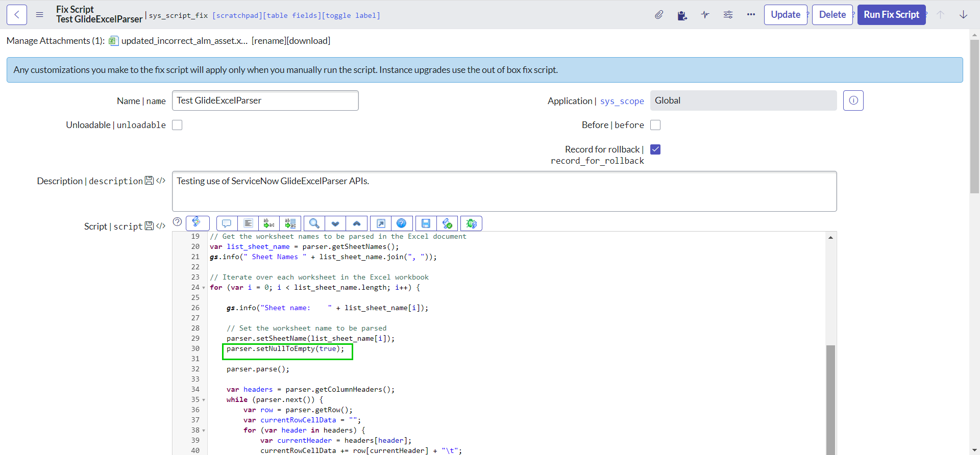This screenshot has height=455, width=980.
Task: Toggle full screen editor arrow icon
Action: [381, 223]
